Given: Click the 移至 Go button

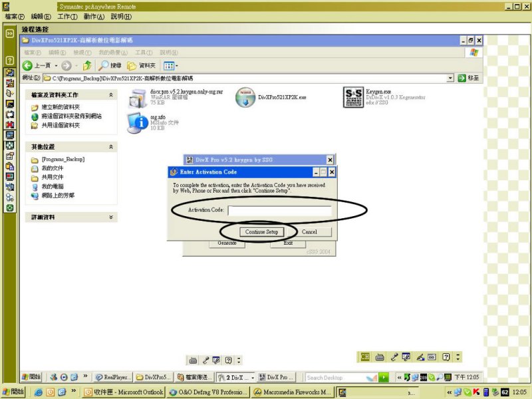Looking at the screenshot, I should 469,78.
